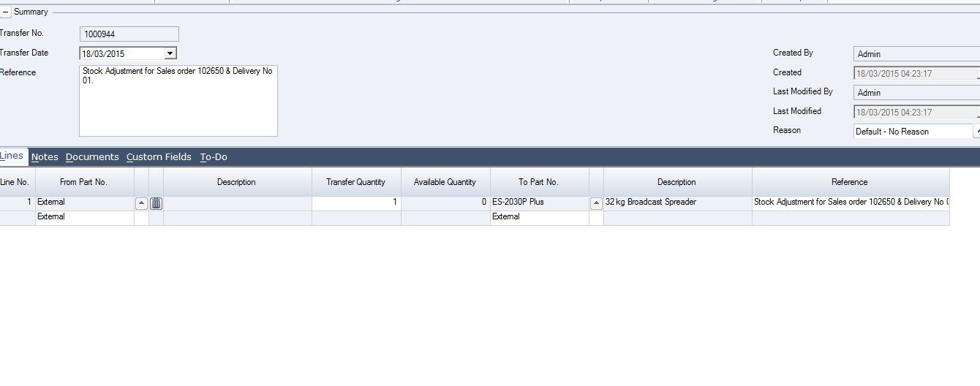Click the second-row To Part External cell
Viewport: 980px width, 386px height.
(x=539, y=217)
